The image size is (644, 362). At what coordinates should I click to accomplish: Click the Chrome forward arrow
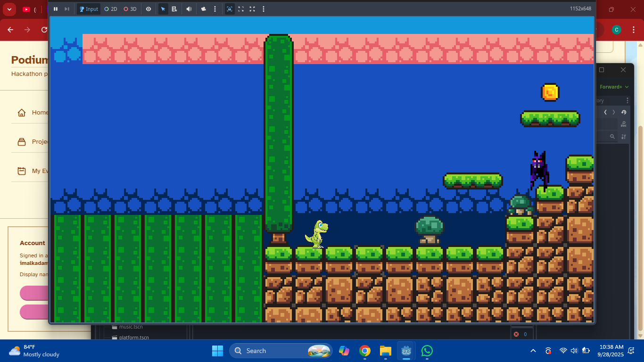pos(27,30)
